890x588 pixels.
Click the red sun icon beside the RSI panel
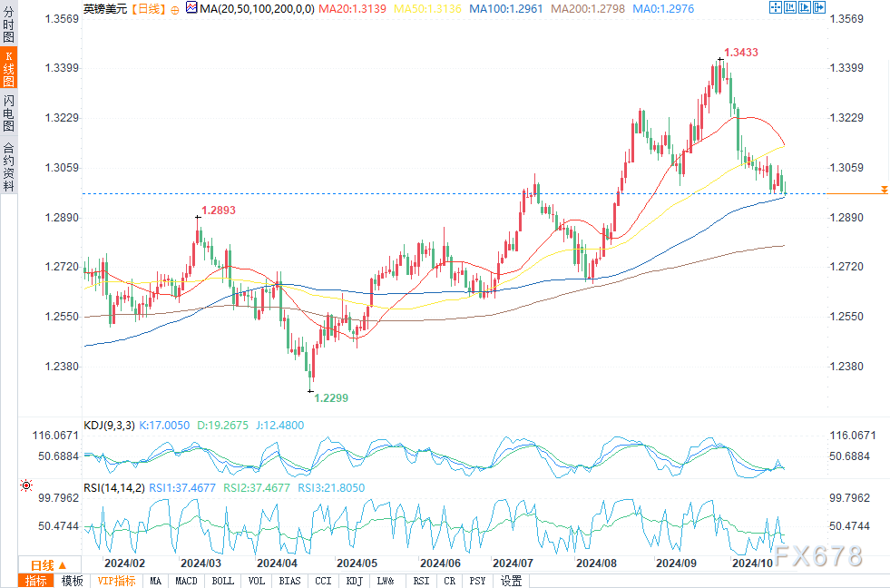pyautogui.click(x=26, y=485)
